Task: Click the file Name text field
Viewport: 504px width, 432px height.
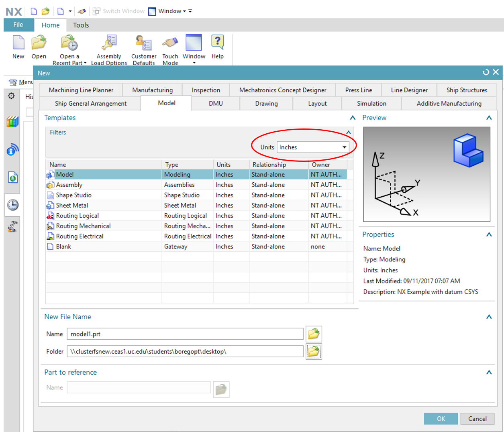Action: pyautogui.click(x=185, y=334)
